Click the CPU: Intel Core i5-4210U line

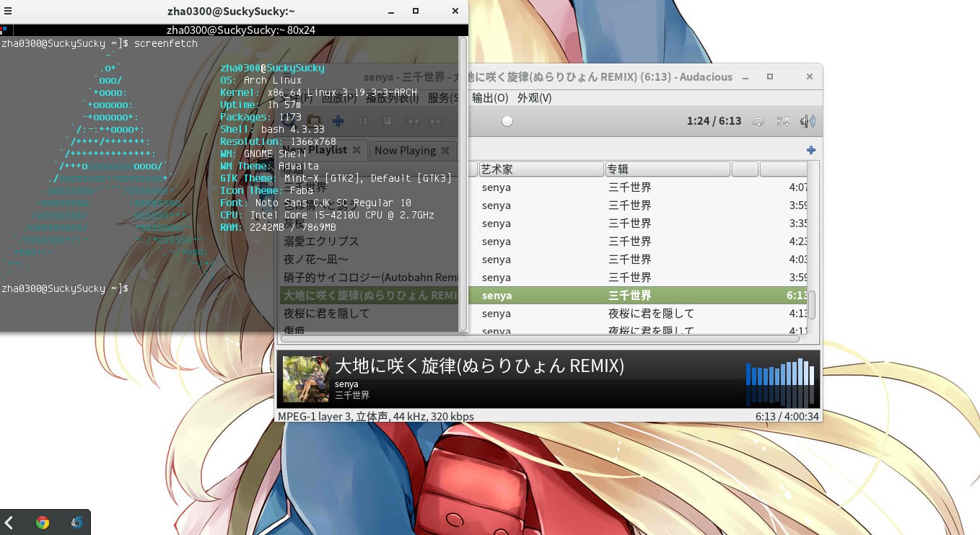(x=328, y=215)
